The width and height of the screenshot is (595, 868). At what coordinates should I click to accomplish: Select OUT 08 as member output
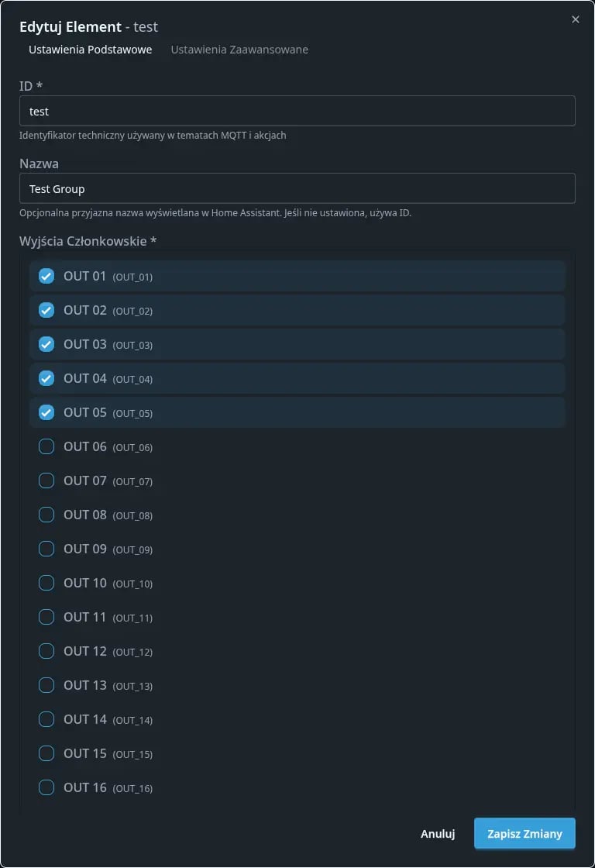coord(46,515)
